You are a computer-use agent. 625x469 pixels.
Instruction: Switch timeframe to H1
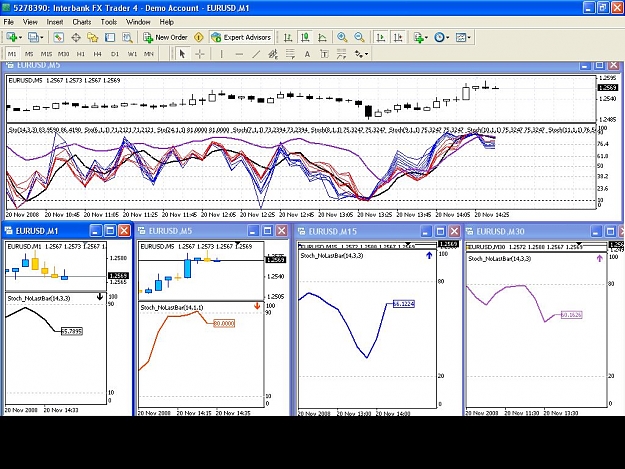pyautogui.click(x=81, y=54)
